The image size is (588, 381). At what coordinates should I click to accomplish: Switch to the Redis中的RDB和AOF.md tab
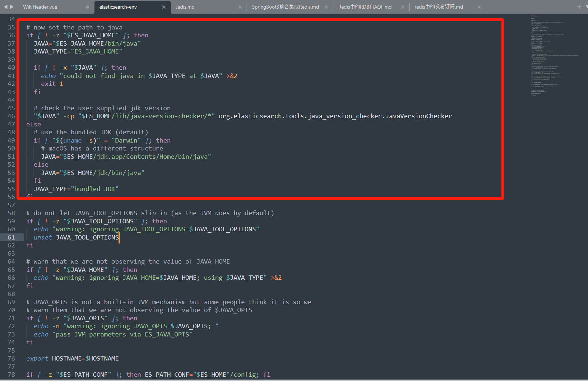(365, 7)
